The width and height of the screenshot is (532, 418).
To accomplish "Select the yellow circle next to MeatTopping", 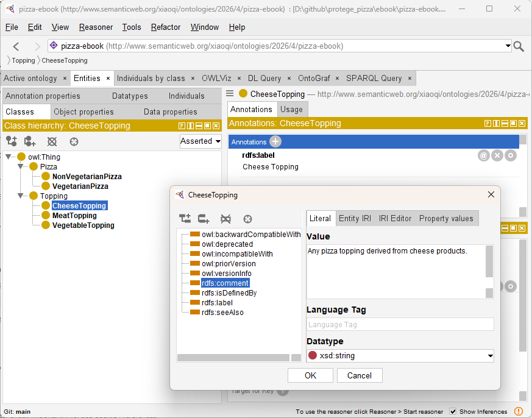I will (x=46, y=216).
